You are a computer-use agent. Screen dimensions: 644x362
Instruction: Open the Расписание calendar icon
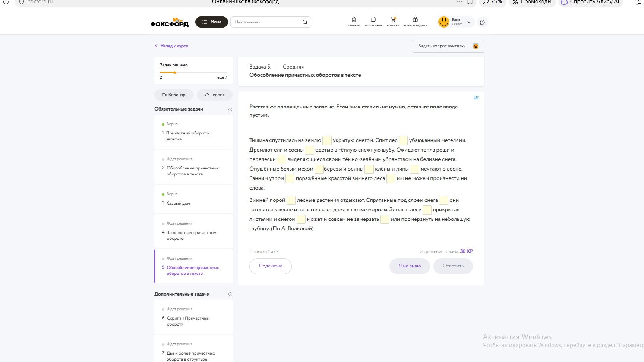373,22
